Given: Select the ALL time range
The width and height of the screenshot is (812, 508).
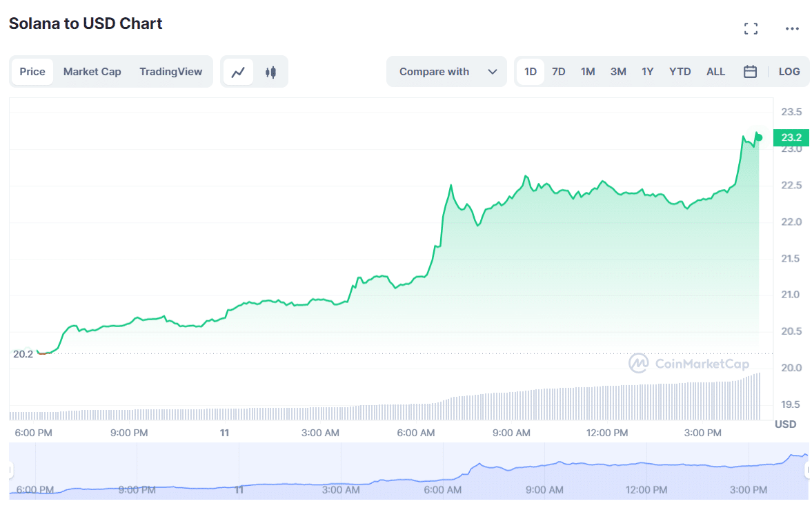Looking at the screenshot, I should 715,72.
